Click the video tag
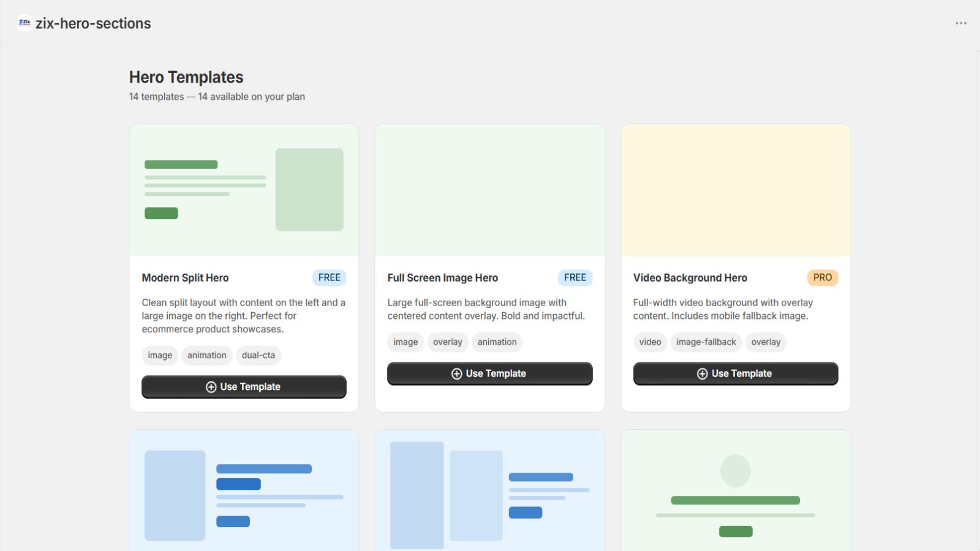Screen dimensions: 980x551 (x=650, y=342)
